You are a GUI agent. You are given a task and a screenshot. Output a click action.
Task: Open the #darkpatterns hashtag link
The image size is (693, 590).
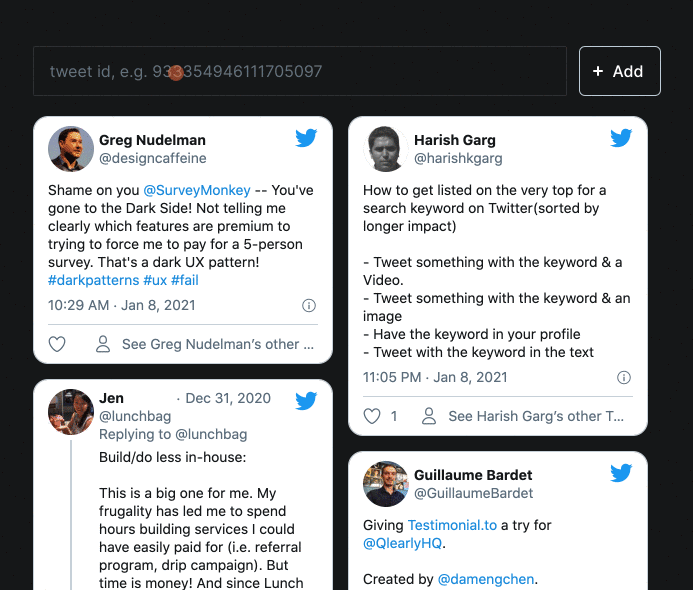point(93,280)
